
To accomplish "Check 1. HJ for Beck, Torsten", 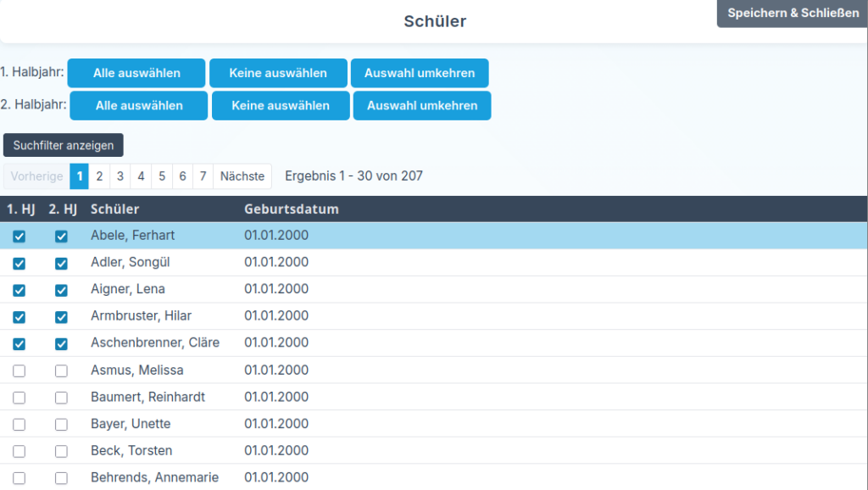I will (x=19, y=451).
